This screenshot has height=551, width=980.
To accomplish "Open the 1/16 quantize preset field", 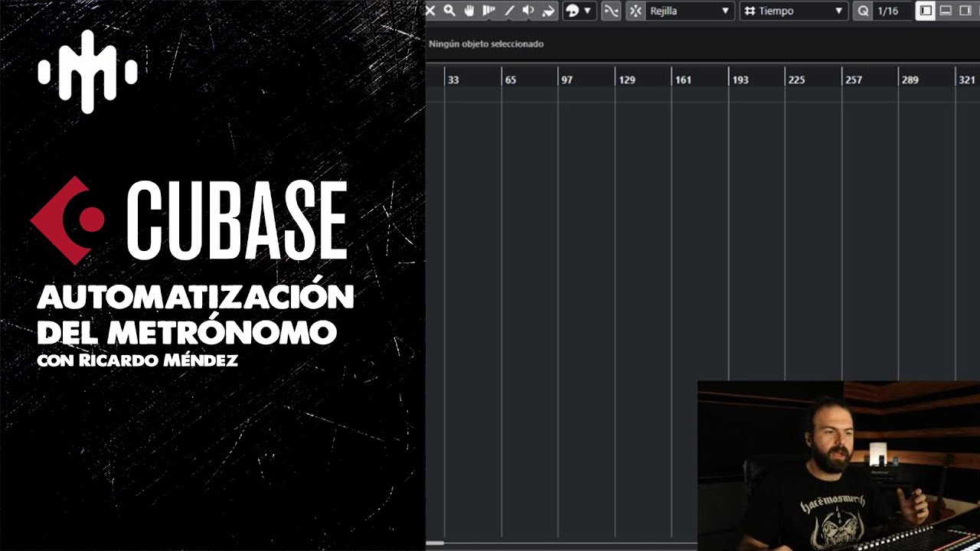I will [x=891, y=11].
